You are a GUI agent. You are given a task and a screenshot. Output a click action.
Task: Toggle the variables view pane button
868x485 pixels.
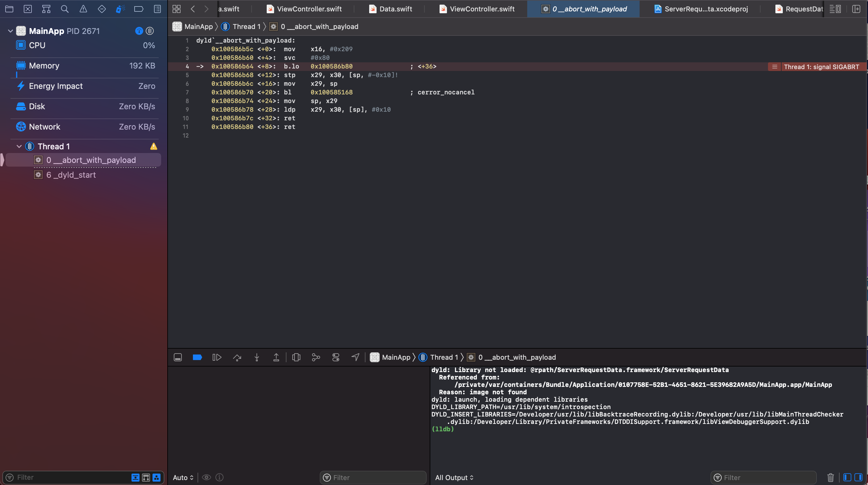[847, 478]
